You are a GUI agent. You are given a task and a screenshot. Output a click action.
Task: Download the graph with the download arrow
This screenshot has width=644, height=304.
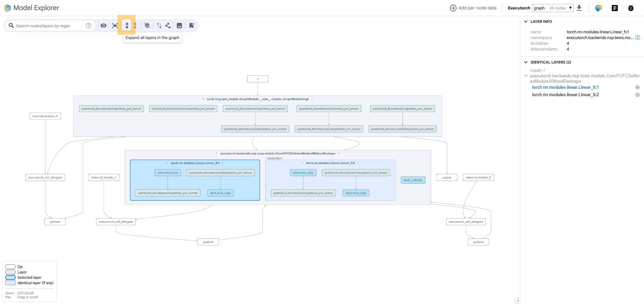pos(579,8)
